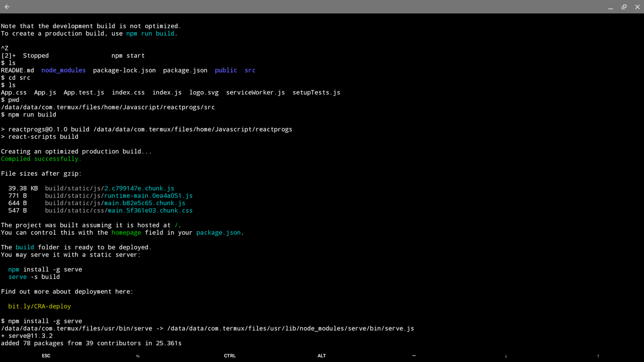The image size is (644, 362).
Task: Tap the dash extra key
Action: [414, 355]
